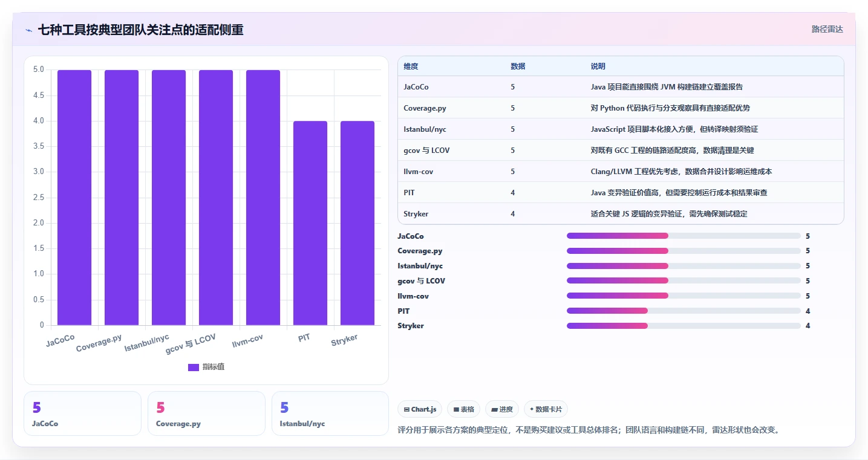Image resolution: width=868 pixels, height=460 pixels.
Task: Open the JaCoCo data card
Action: pyautogui.click(x=82, y=413)
